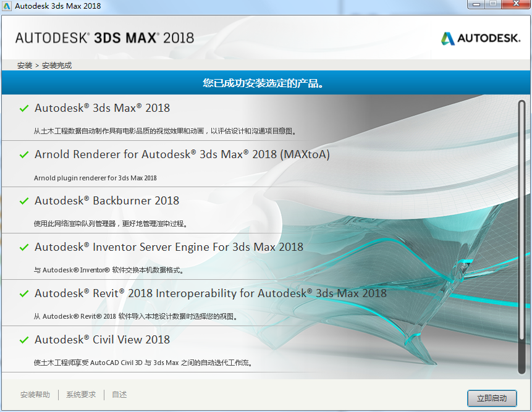Image resolution: width=532 pixels, height=412 pixels.
Task: Open the 自述 readme link
Action: click(x=119, y=394)
